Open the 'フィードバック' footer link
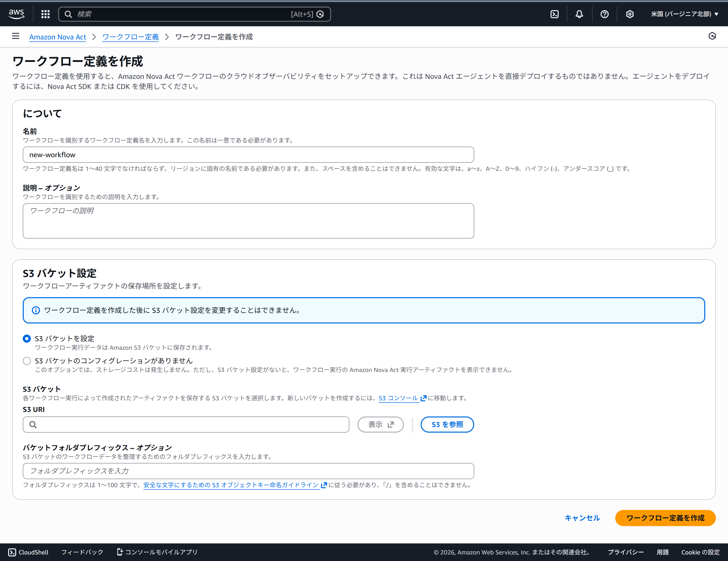This screenshot has height=561, width=728. (x=82, y=552)
